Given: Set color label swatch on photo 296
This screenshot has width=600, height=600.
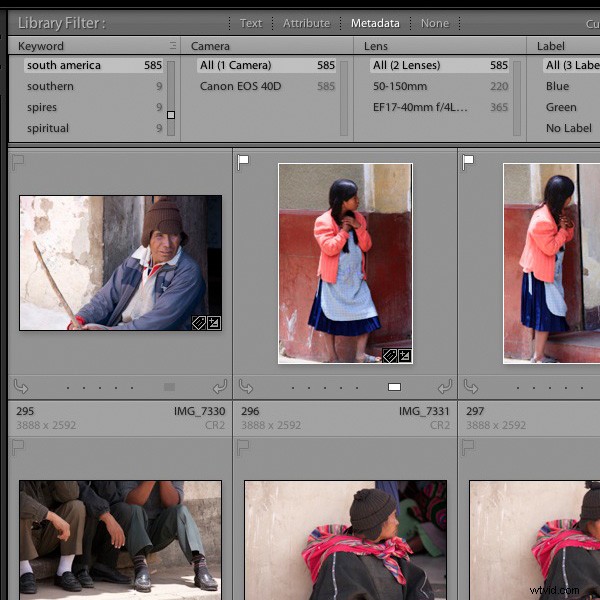Looking at the screenshot, I should click(395, 387).
